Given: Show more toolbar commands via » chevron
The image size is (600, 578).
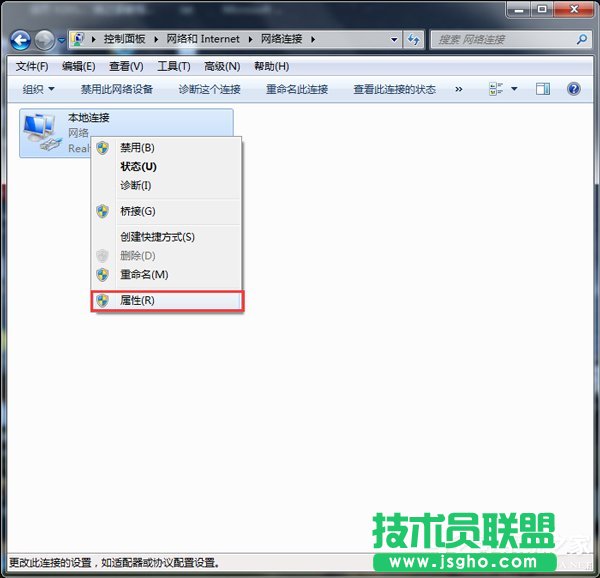Looking at the screenshot, I should pyautogui.click(x=458, y=90).
